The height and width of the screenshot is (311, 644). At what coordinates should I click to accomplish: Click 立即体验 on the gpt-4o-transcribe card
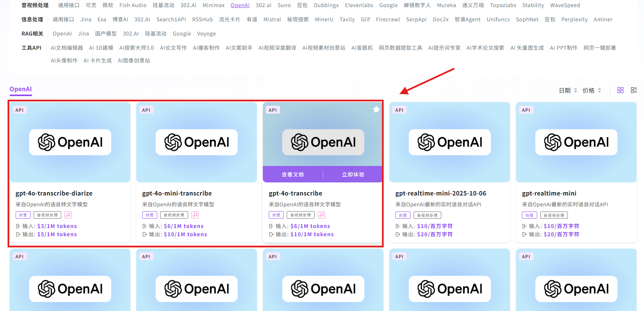point(353,175)
